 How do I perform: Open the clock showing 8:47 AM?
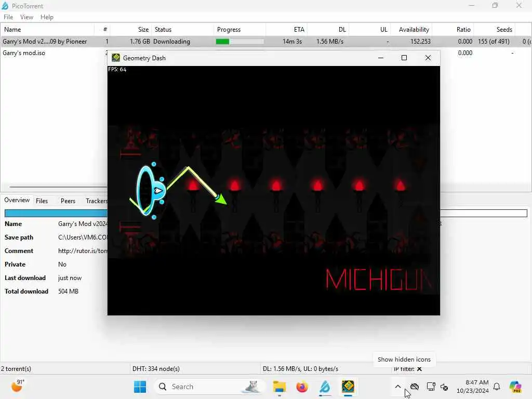tap(473, 387)
